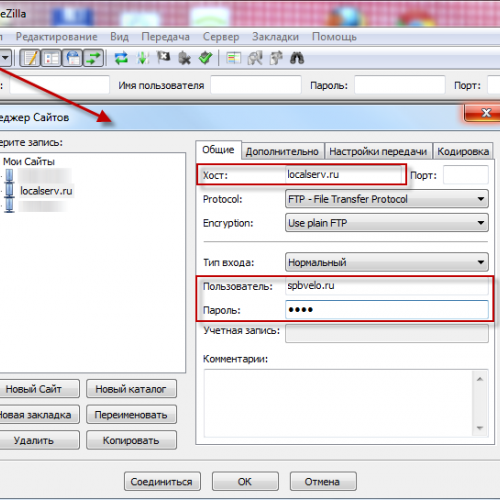Open file search binoculars icon
The height and width of the screenshot is (500, 500).
(x=297, y=58)
